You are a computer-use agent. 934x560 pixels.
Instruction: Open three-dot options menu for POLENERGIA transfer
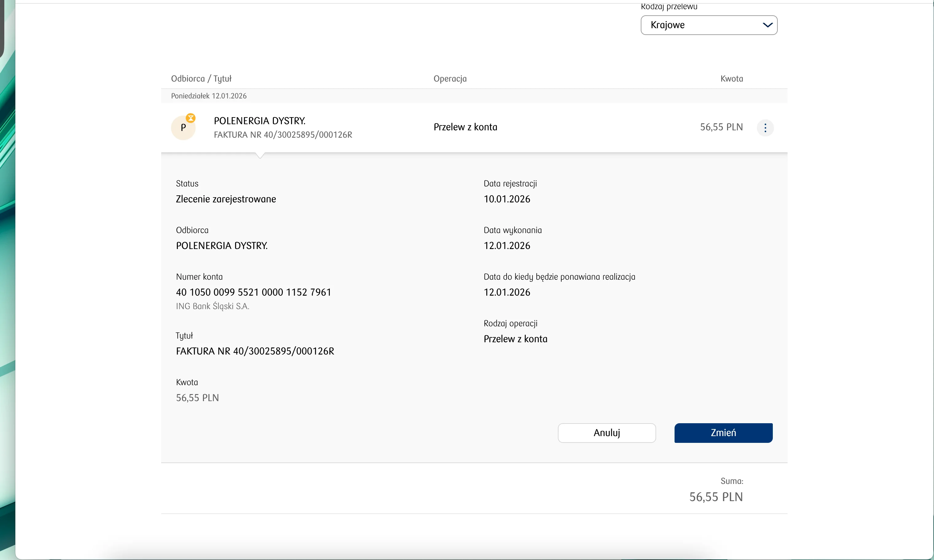765,128
